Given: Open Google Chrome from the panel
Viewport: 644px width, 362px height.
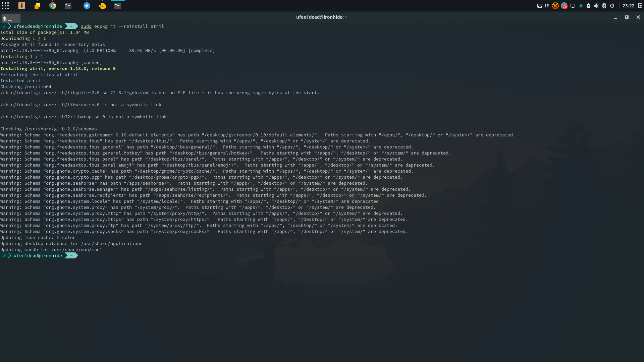Looking at the screenshot, I should pos(53,6).
